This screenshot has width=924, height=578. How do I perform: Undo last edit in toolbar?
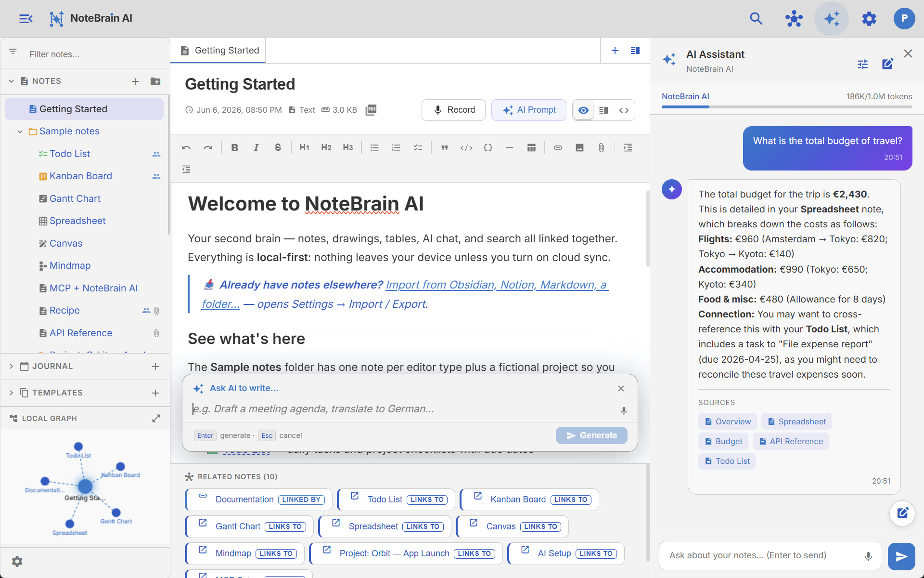[186, 148]
